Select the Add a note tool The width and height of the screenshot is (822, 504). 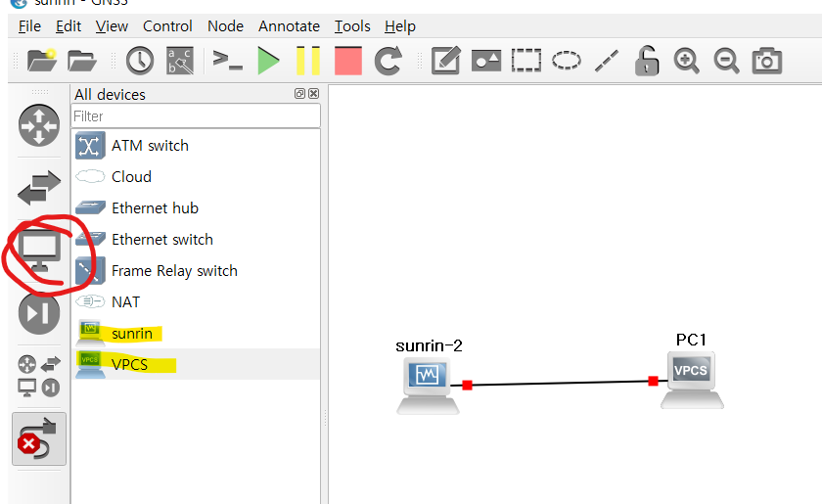click(446, 61)
